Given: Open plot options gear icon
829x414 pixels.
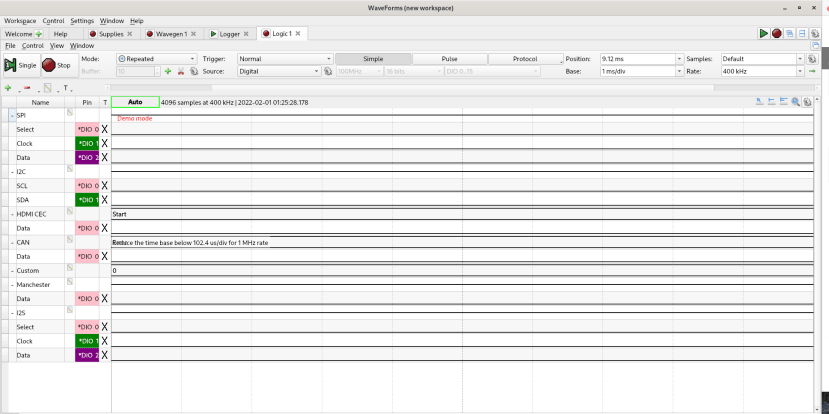Looking at the screenshot, I should tap(807, 102).
